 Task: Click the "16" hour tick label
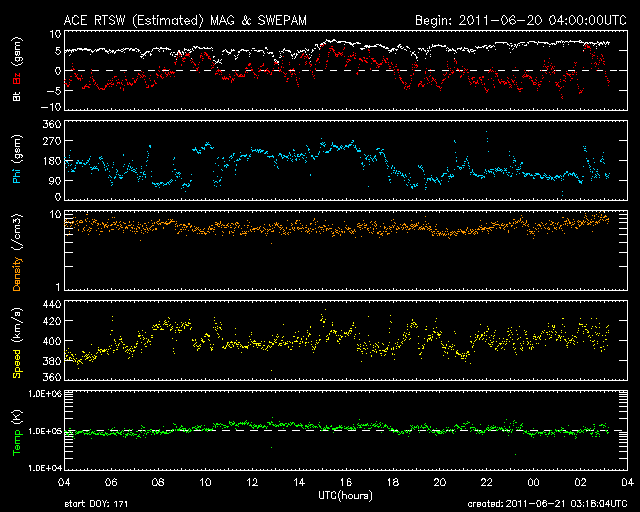pos(346,483)
